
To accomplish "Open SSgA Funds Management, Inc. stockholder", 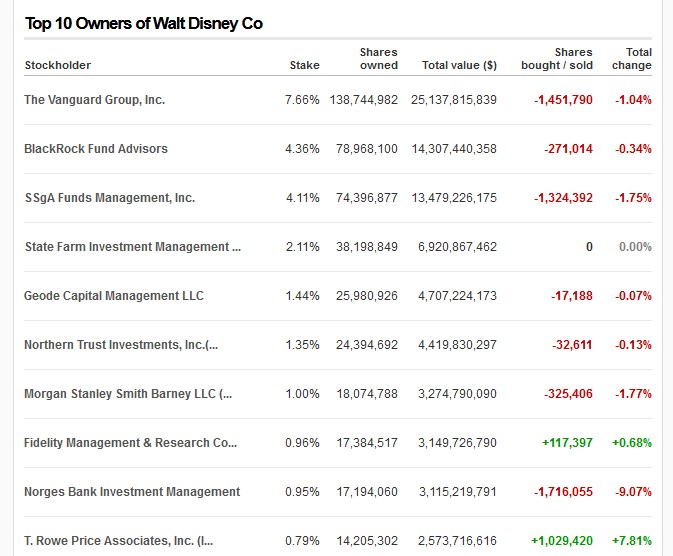I will click(x=110, y=197).
